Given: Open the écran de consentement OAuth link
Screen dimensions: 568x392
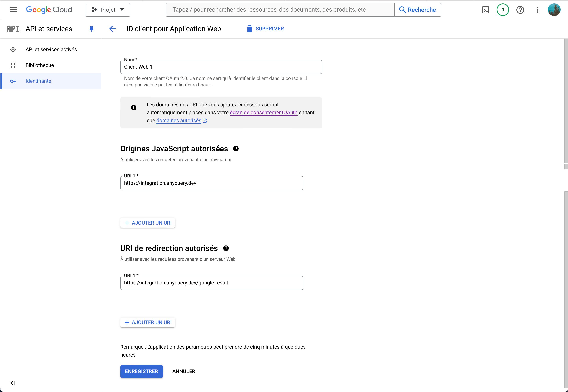Looking at the screenshot, I should [264, 112].
